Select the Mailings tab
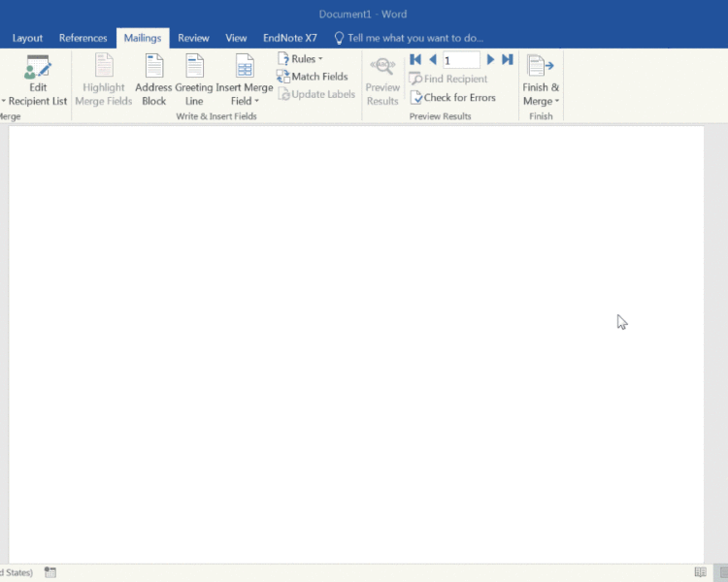728x582 pixels. point(143,38)
